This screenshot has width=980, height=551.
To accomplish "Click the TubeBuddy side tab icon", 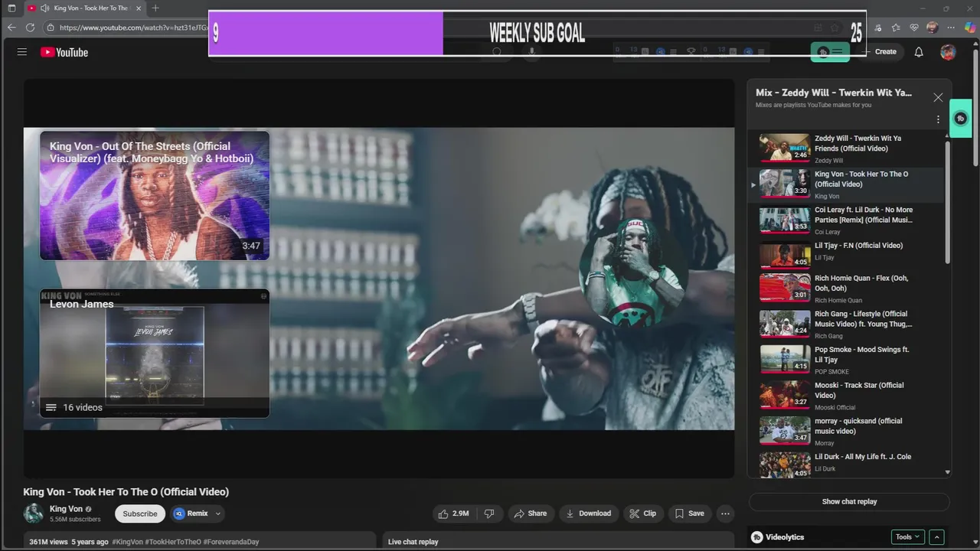I will (x=961, y=119).
